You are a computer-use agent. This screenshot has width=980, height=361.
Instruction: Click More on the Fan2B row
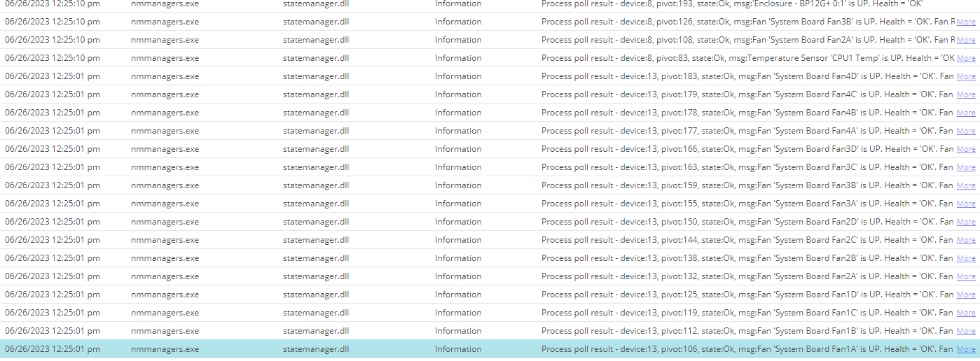966,258
